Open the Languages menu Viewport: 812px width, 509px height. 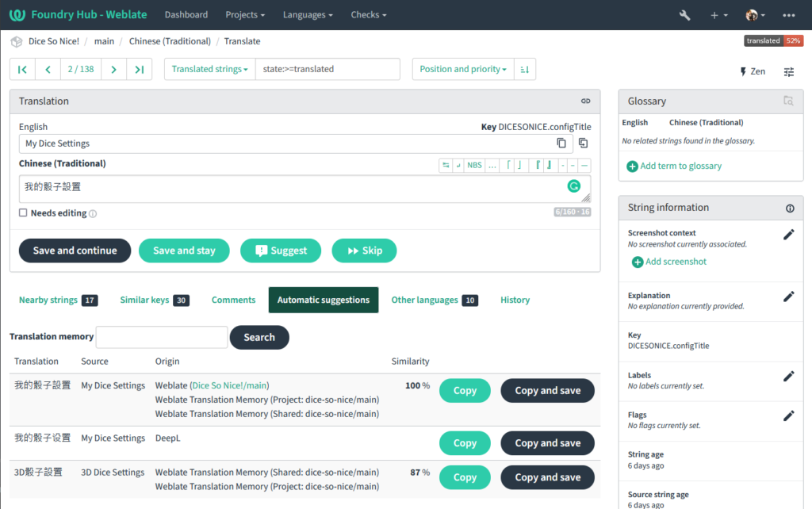308,15
